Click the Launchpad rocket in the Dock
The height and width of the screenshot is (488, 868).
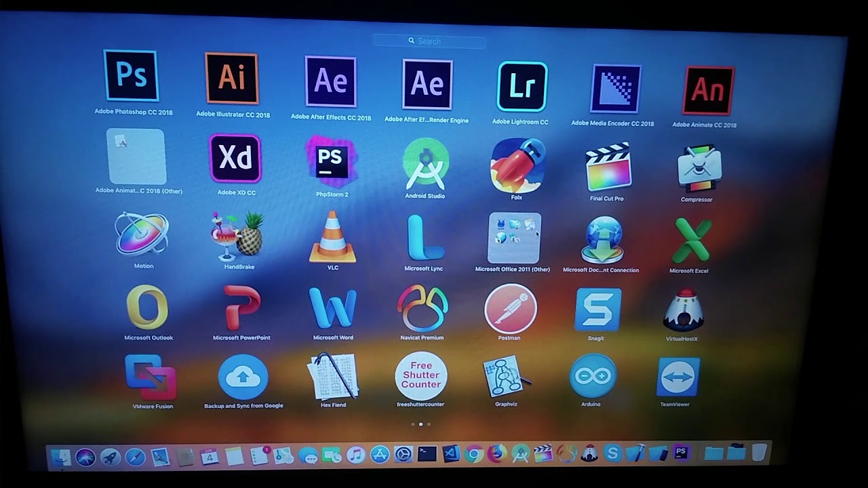click(x=111, y=457)
